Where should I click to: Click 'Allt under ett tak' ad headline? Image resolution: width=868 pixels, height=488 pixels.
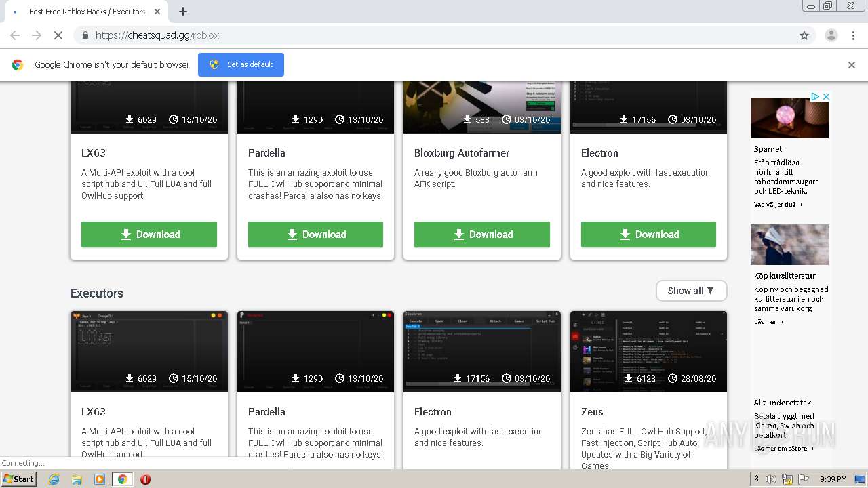click(x=783, y=403)
